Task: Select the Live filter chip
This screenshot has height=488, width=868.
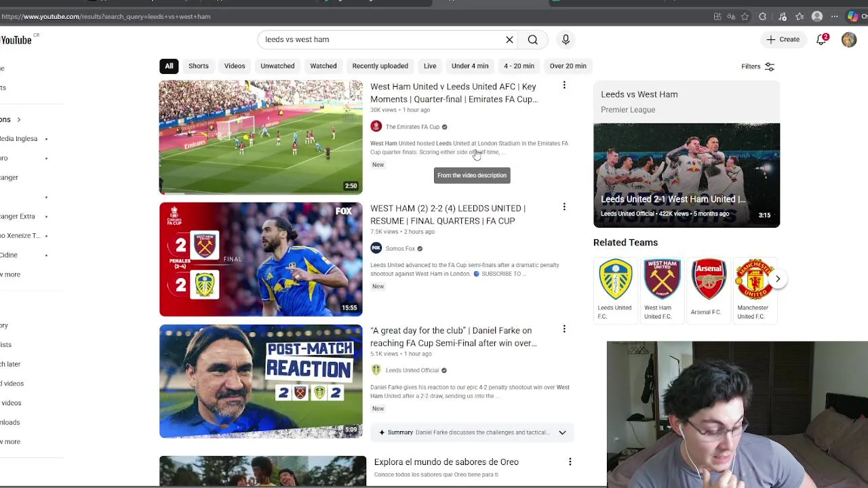Action: pos(430,66)
